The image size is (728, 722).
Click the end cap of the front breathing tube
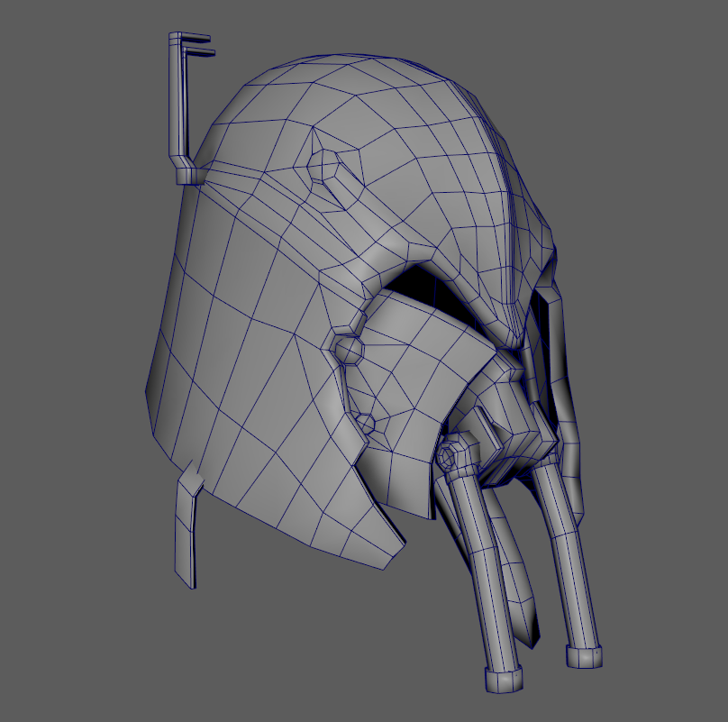[x=504, y=680]
